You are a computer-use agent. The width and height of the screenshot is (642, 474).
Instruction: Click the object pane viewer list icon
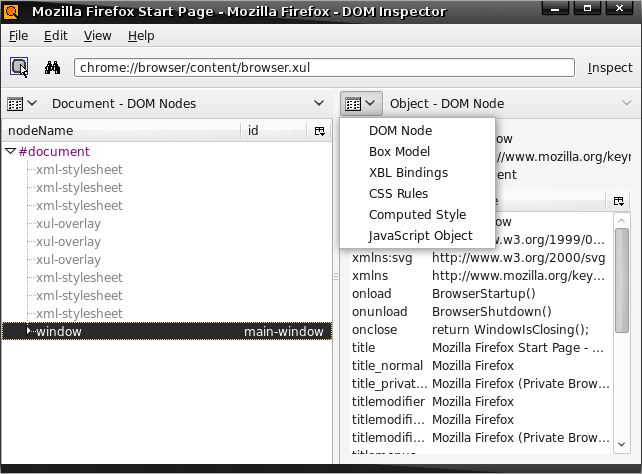coord(360,103)
